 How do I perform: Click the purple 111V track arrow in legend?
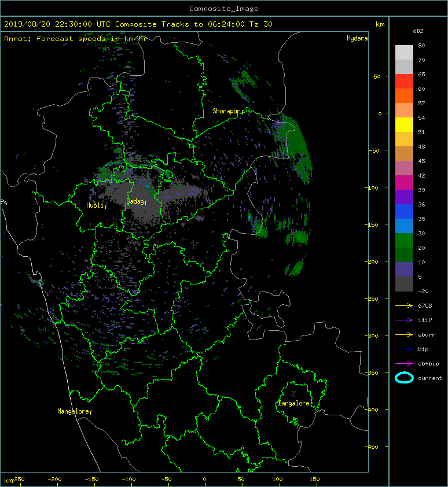[404, 320]
